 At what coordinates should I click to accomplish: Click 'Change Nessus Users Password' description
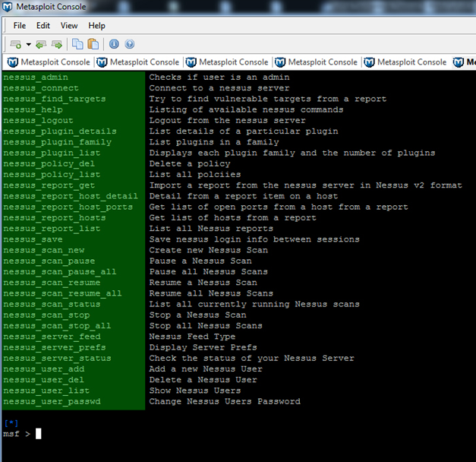coord(225,401)
